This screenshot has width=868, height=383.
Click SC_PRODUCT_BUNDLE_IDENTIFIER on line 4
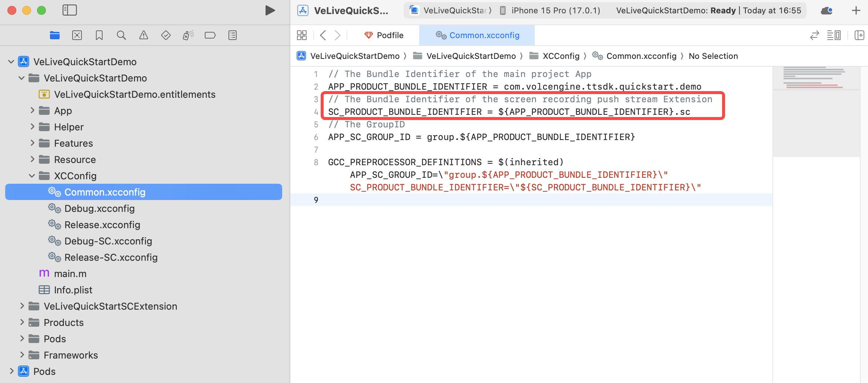click(x=405, y=112)
